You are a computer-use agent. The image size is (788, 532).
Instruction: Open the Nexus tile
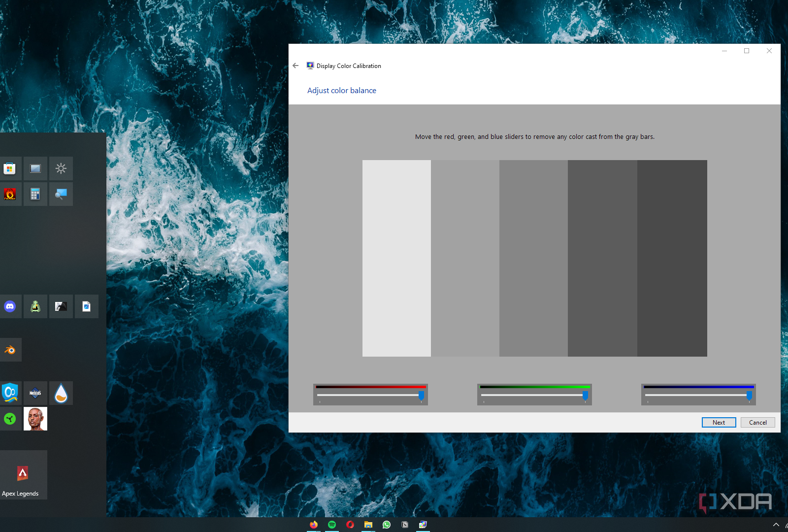pos(35,393)
